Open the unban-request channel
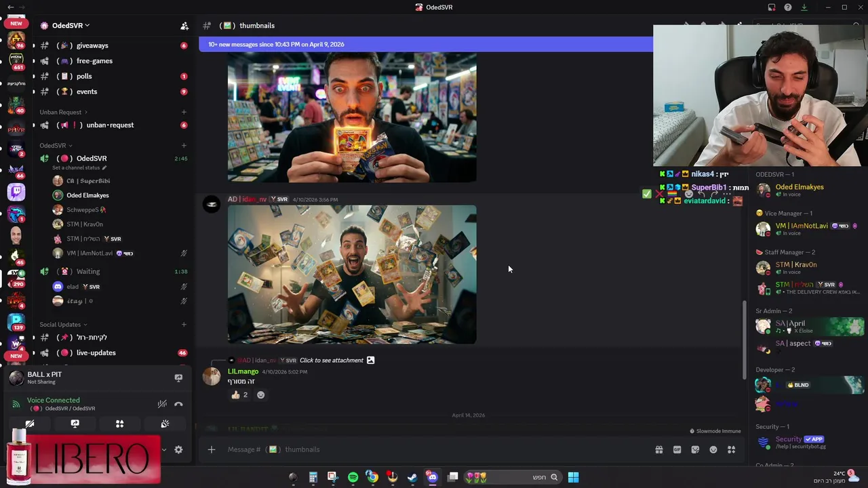The image size is (868, 488). (112, 125)
